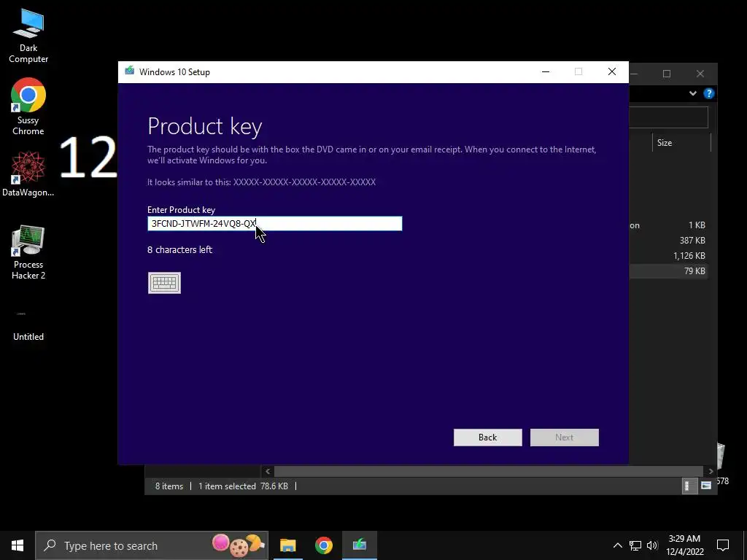The width and height of the screenshot is (747, 560).
Task: Close the File Explorer window
Action: [x=700, y=74]
